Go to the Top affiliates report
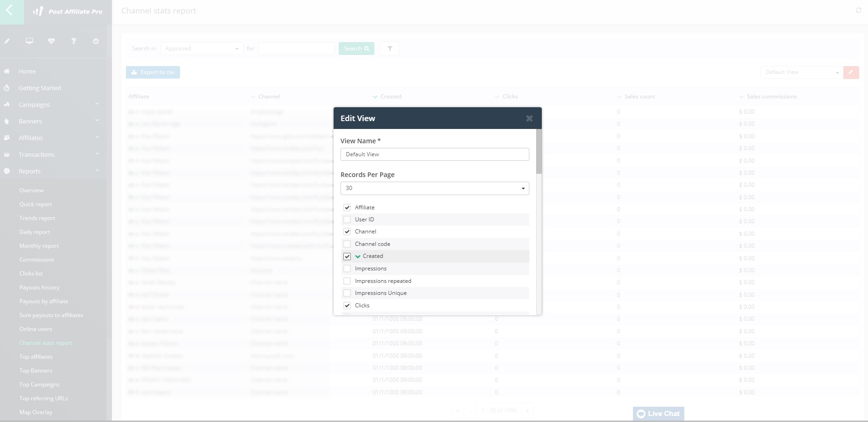The width and height of the screenshot is (868, 422). (36, 356)
